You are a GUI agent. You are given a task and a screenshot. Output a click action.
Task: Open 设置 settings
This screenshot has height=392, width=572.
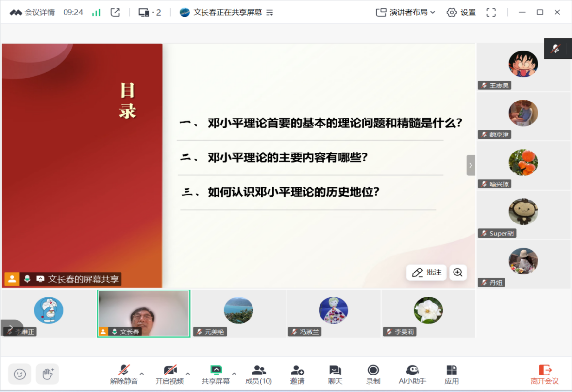[x=461, y=12]
